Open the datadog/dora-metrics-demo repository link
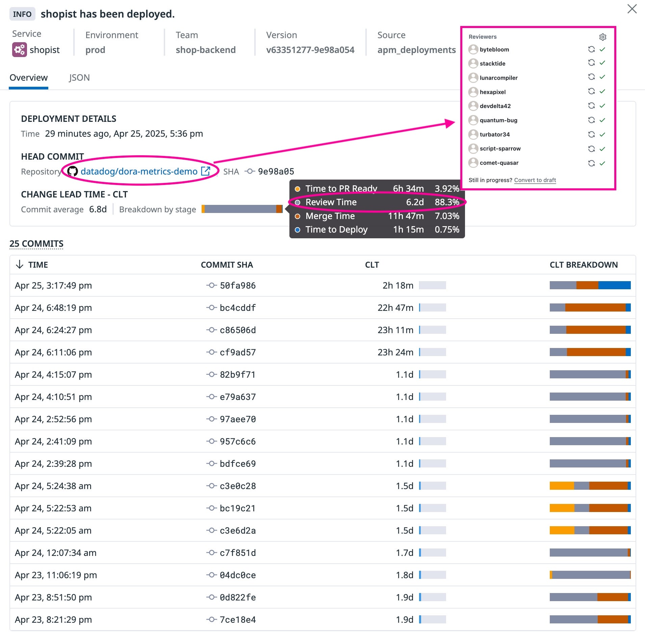 [x=139, y=171]
